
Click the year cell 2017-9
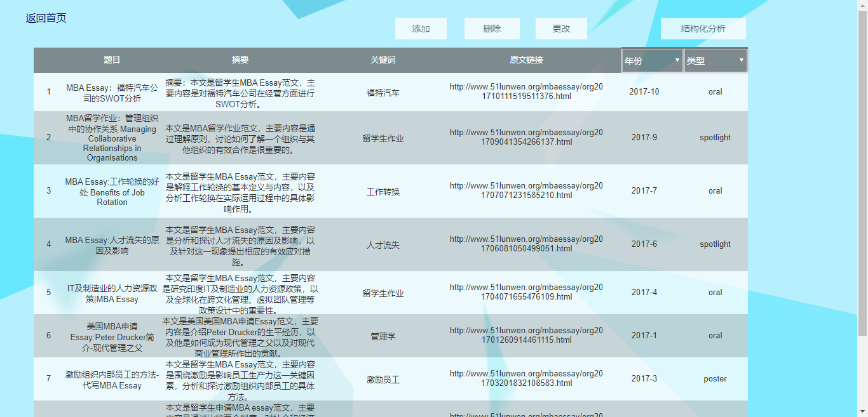pyautogui.click(x=644, y=137)
